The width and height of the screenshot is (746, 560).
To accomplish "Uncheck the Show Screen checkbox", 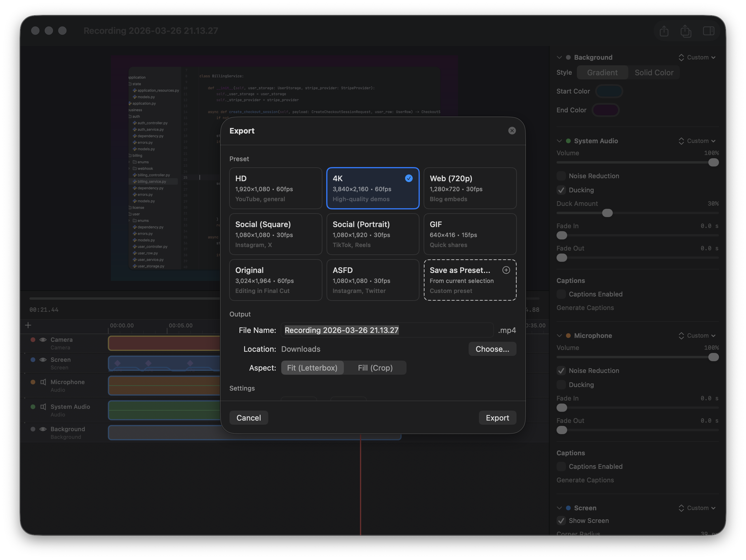I will (x=561, y=520).
